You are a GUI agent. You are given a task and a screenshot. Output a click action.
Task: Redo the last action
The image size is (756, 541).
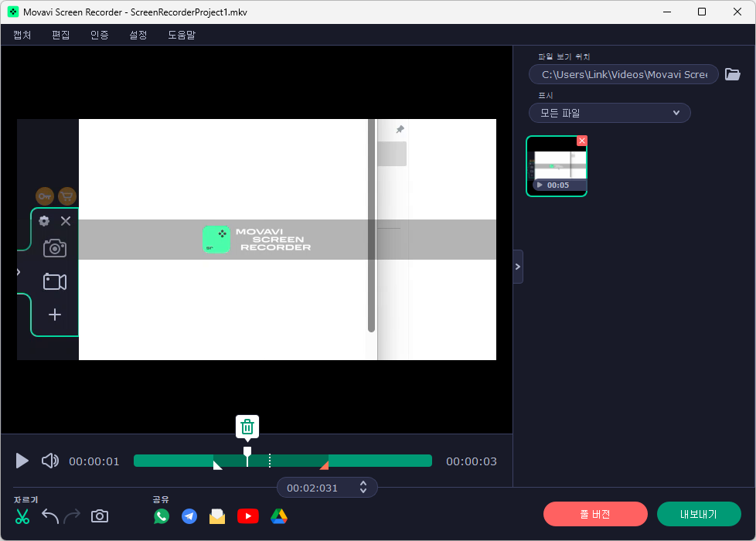click(73, 516)
